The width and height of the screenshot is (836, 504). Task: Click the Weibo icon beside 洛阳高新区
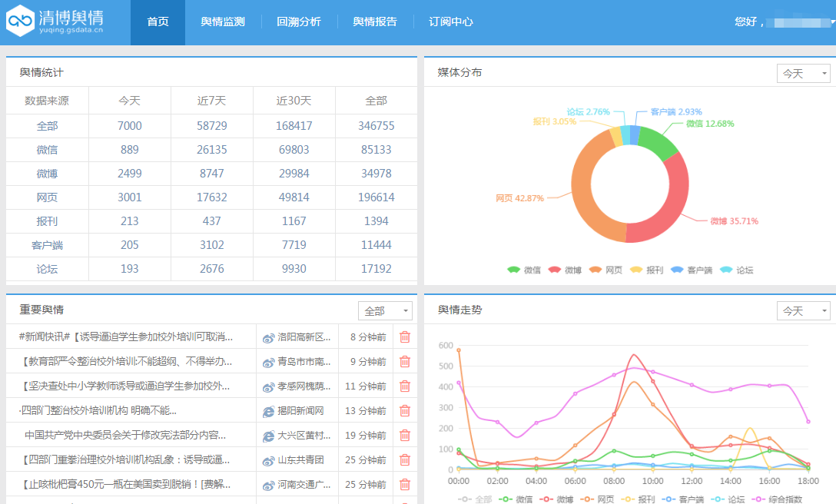pos(268,338)
